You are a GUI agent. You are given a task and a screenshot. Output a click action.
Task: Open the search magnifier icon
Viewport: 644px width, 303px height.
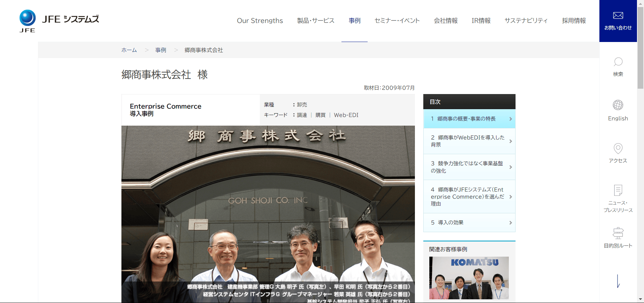point(618,62)
